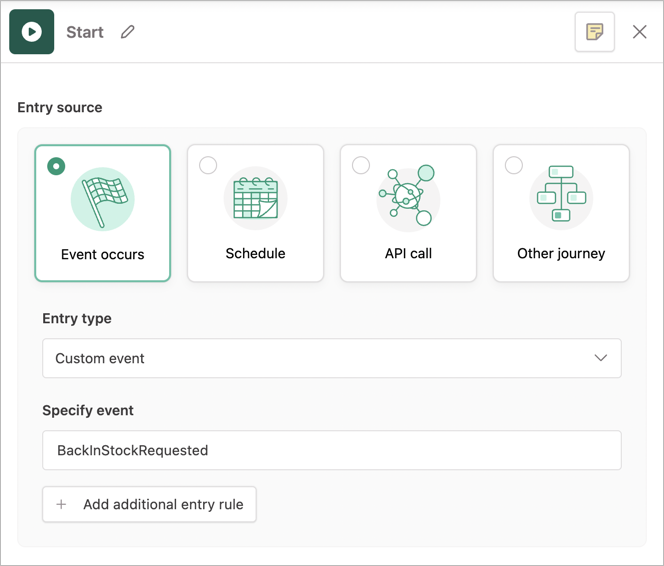Click the Entry type chevron arrow

600,358
